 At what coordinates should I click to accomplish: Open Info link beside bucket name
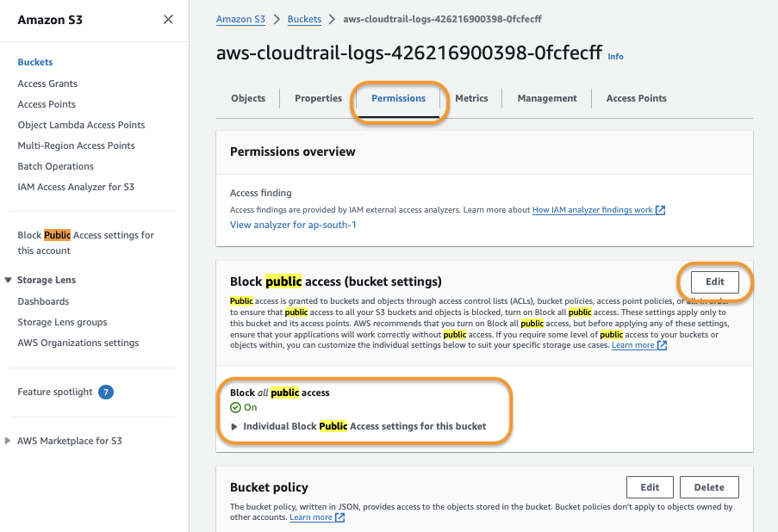[x=616, y=57]
